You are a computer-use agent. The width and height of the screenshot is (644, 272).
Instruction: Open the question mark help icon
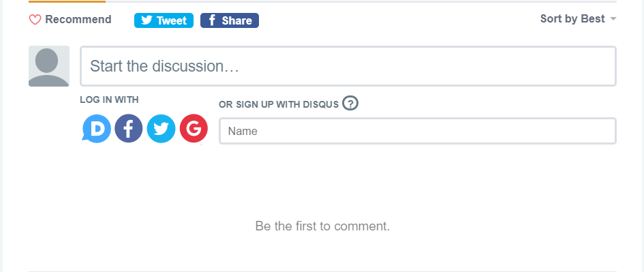[x=350, y=103]
